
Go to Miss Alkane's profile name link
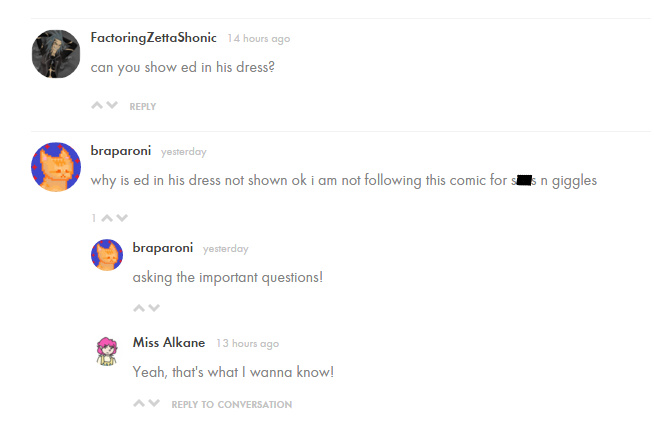coord(168,342)
